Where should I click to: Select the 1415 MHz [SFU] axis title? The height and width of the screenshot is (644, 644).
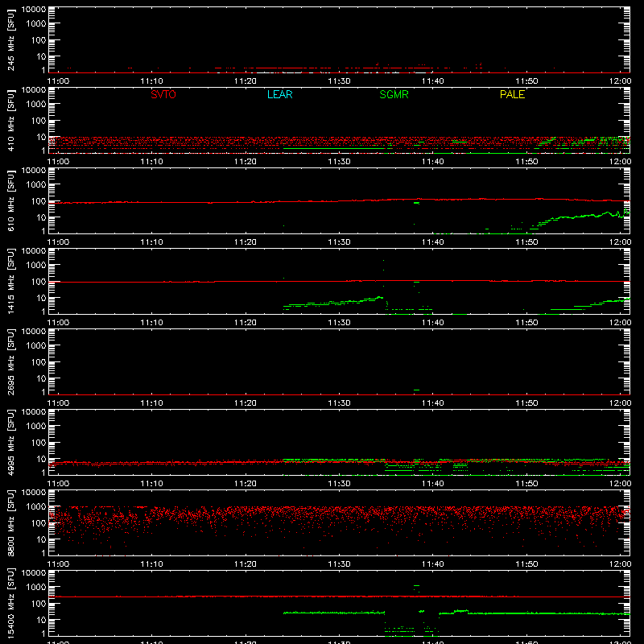click(10, 281)
